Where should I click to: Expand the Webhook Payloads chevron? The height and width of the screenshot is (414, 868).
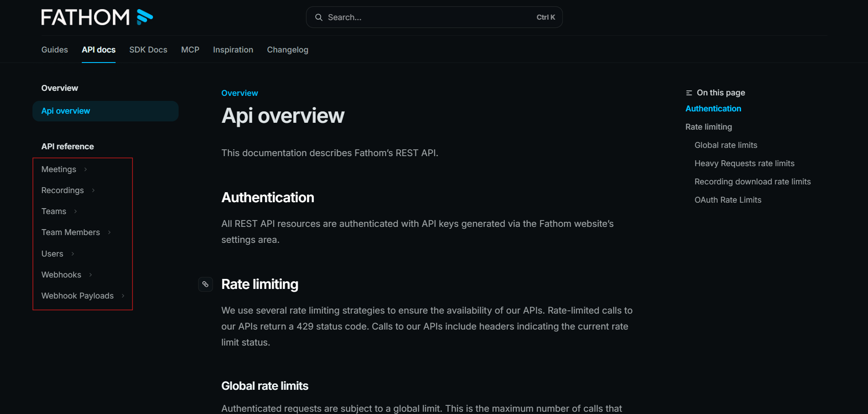tap(123, 296)
